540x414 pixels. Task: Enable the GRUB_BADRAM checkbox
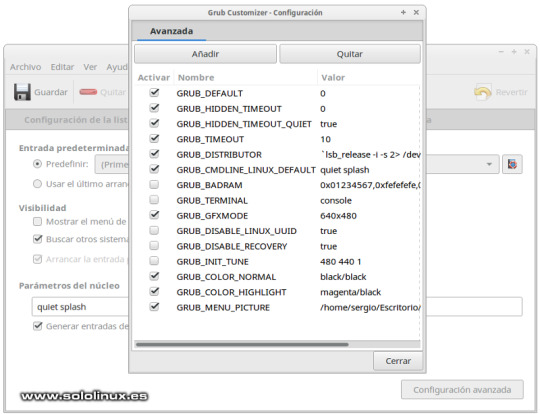coord(154,185)
